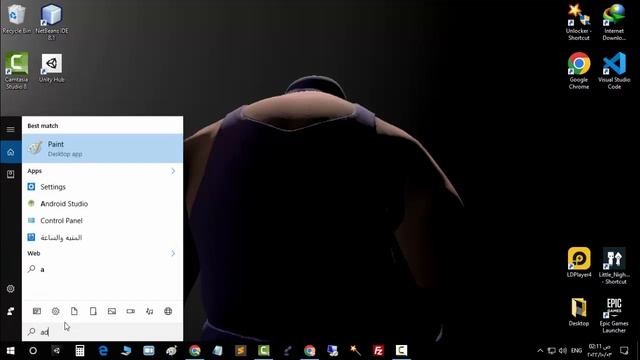Filter search results by Photos
The width and height of the screenshot is (640, 360).
tap(112, 311)
